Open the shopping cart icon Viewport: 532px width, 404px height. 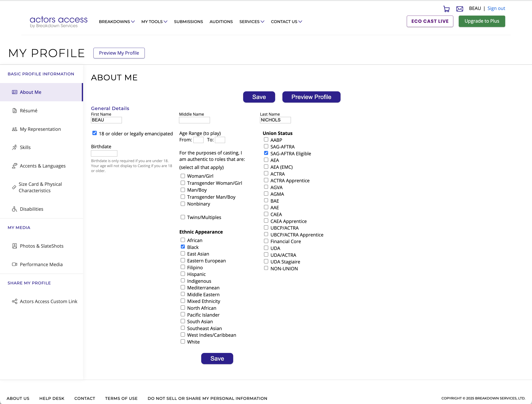tap(446, 9)
